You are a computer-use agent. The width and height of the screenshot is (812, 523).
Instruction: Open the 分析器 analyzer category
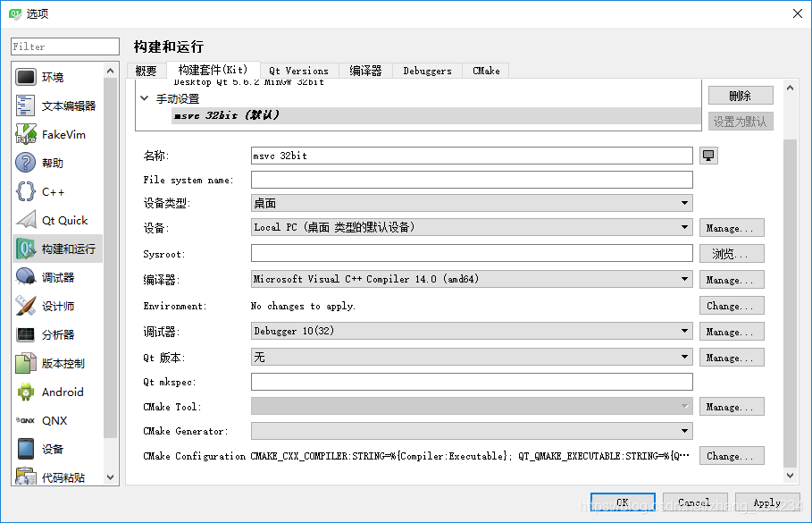(x=57, y=335)
